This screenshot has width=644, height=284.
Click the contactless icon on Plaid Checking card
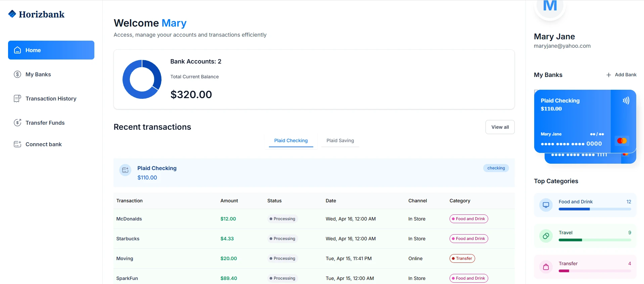pyautogui.click(x=626, y=100)
